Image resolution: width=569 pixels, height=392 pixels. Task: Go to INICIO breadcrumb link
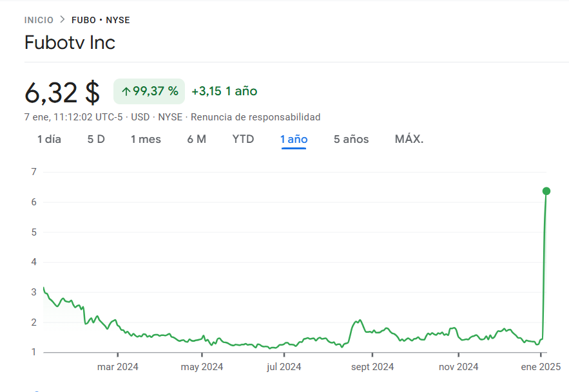(39, 20)
